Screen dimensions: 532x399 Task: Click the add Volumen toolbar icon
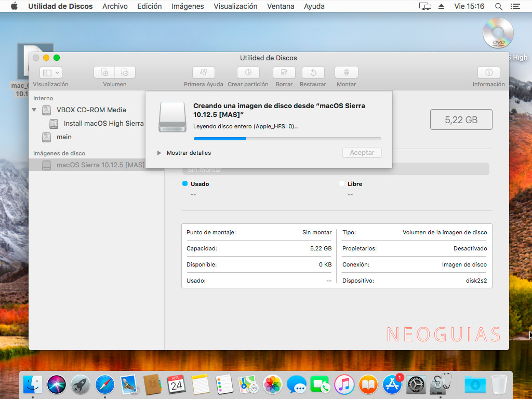[x=104, y=73]
